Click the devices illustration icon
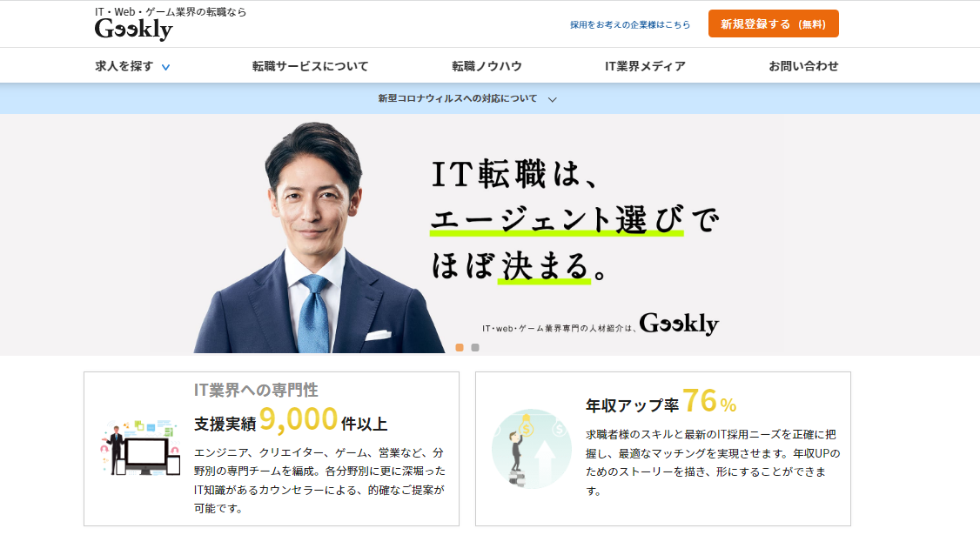The width and height of the screenshot is (980, 535). click(141, 447)
